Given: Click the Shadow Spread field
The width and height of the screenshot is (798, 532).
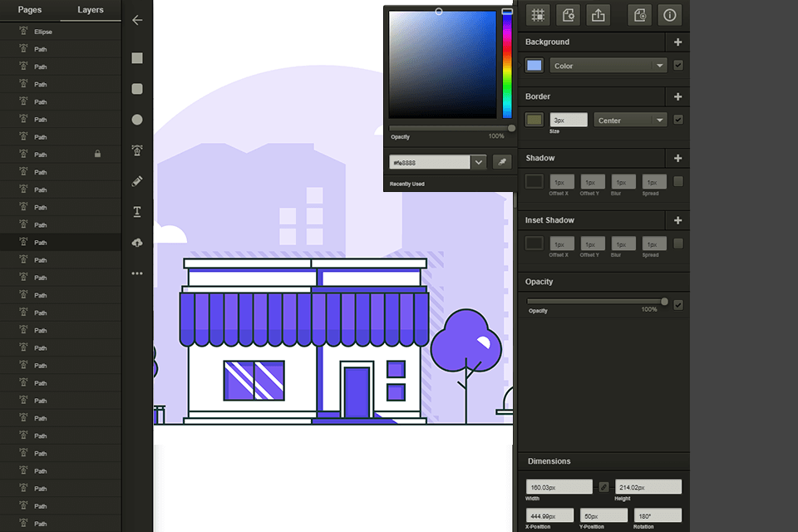Looking at the screenshot, I should (x=654, y=182).
